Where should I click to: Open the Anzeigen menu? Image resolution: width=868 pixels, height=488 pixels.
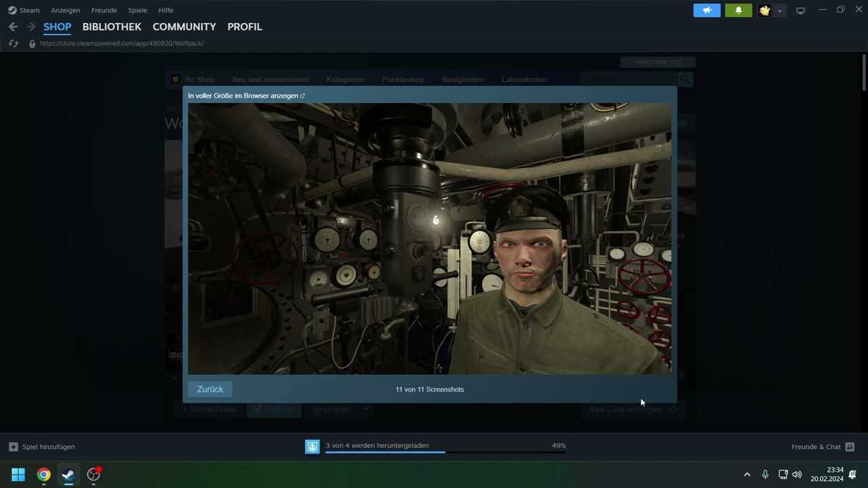pyautogui.click(x=65, y=10)
